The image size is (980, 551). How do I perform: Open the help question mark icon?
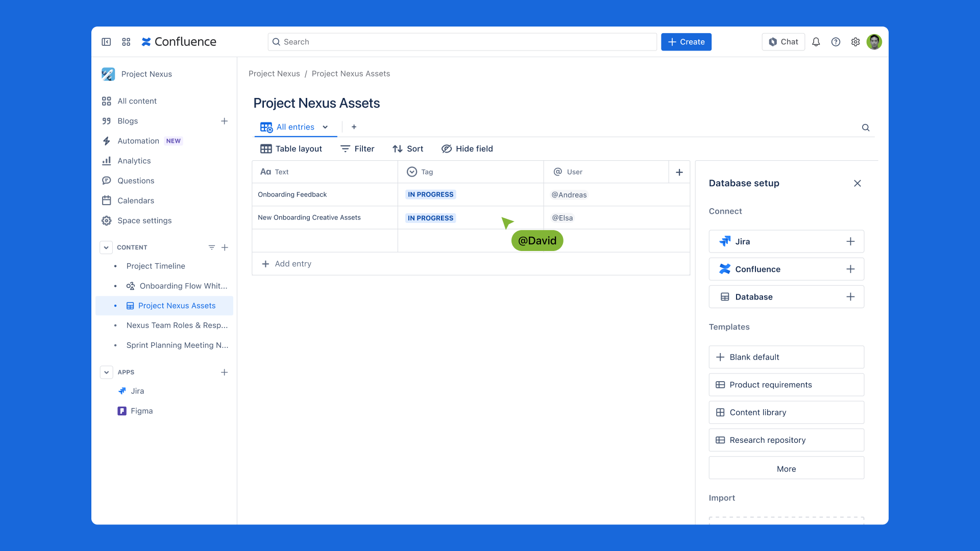(836, 42)
